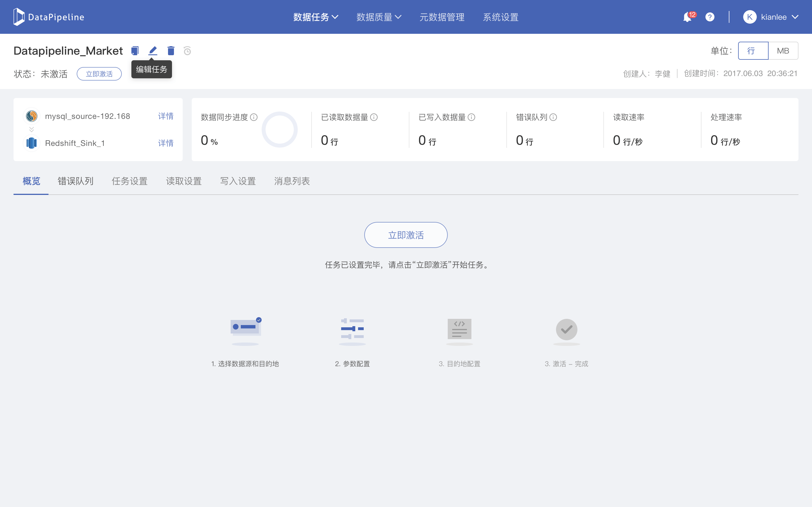Click the copy task icon

coord(135,51)
